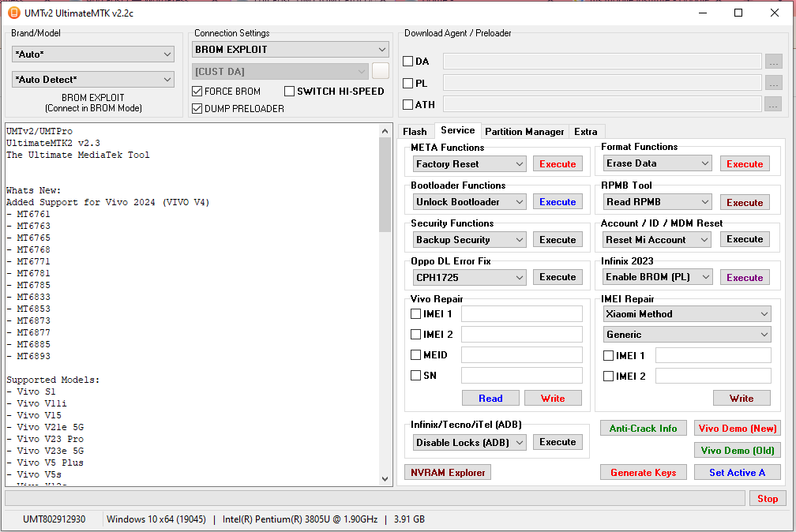
Task: Uncheck FORCE BROM option
Action: 197,92
